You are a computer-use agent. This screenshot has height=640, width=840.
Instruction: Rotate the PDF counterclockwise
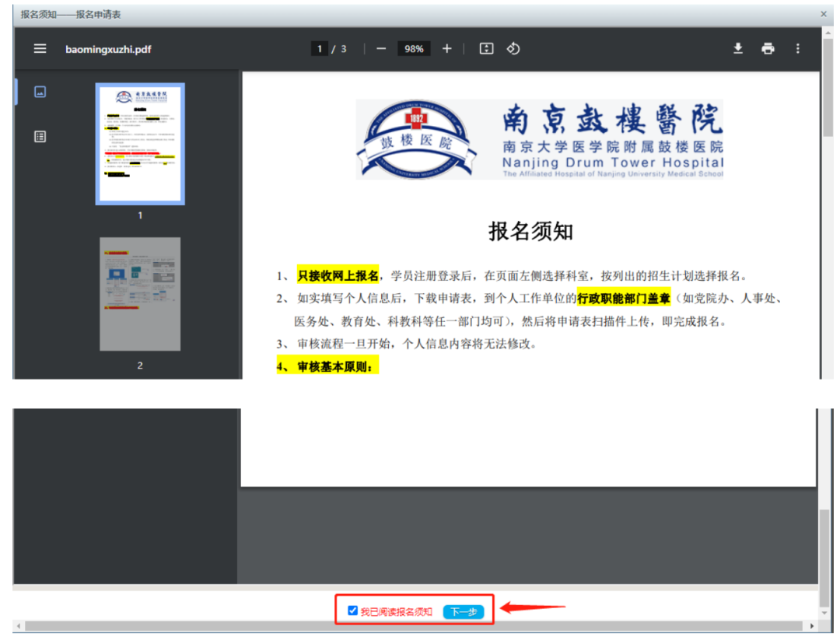[513, 49]
